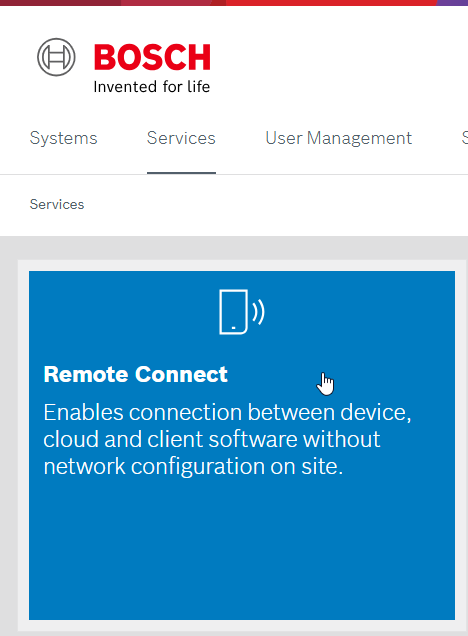Click the BOSCH red wordmark

pyautogui.click(x=152, y=57)
